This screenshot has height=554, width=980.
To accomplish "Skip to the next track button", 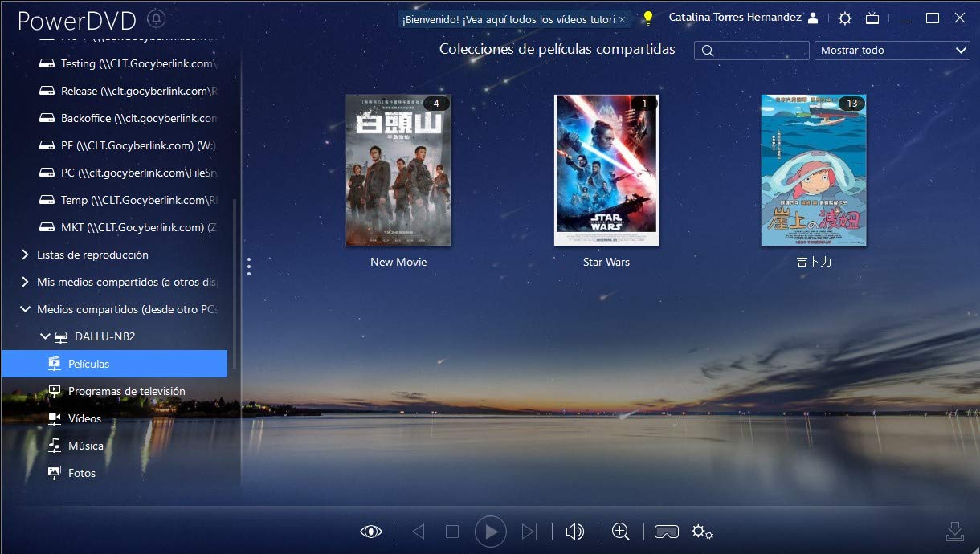I will tap(529, 531).
